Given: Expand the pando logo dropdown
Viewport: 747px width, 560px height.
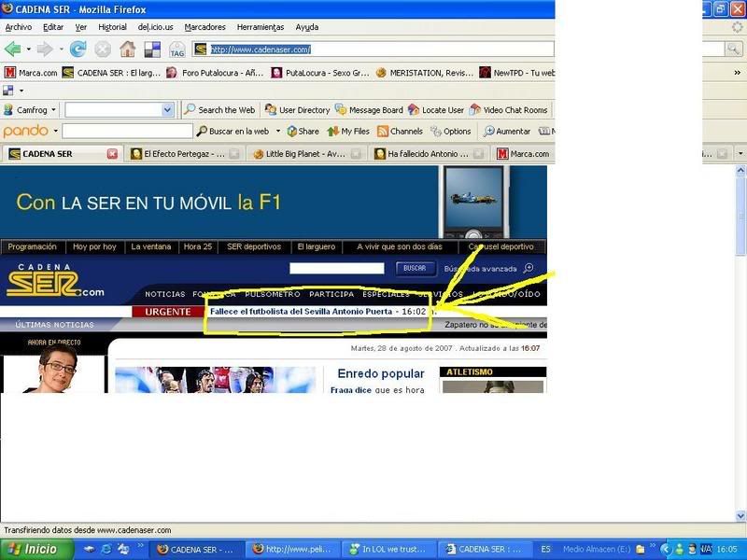Looking at the screenshot, I should click(56, 131).
